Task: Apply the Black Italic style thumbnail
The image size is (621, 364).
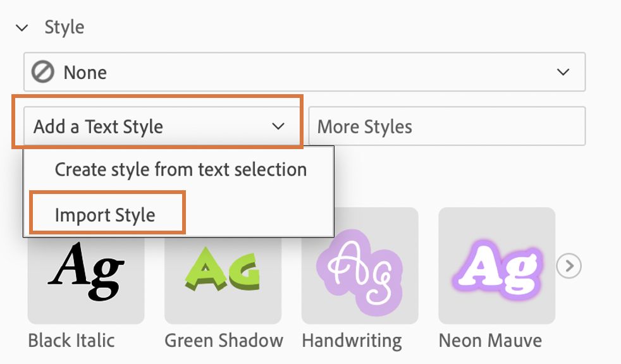Action: (x=86, y=278)
